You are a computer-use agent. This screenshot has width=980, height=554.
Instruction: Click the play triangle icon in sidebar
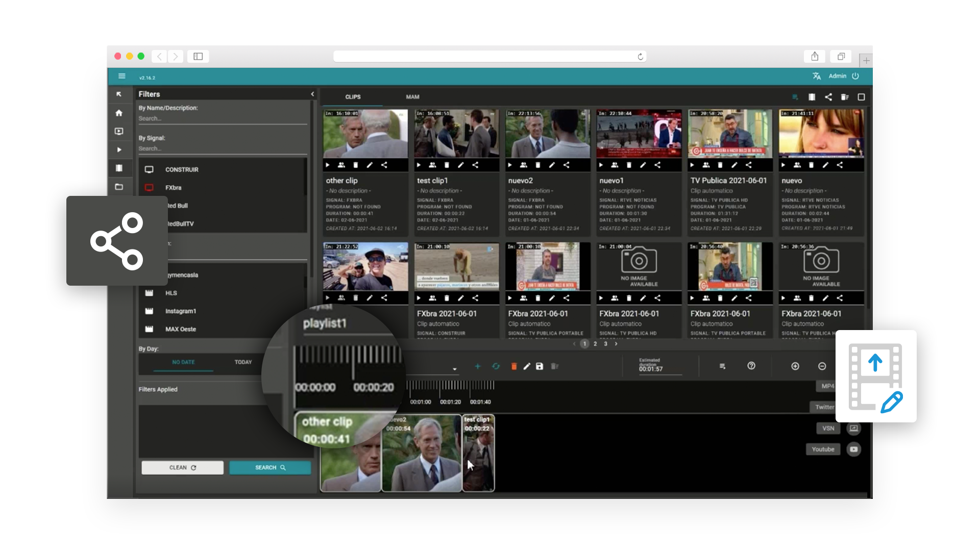coord(119,150)
